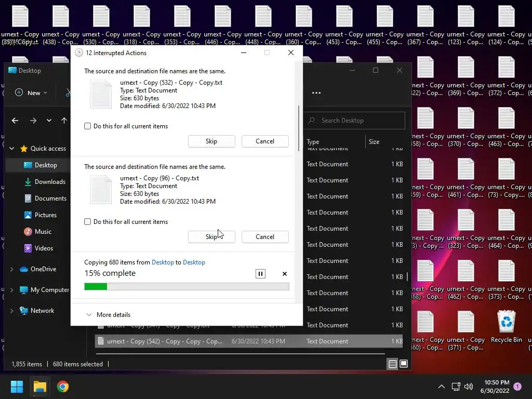Follow the destination Desktop link

coord(194,262)
